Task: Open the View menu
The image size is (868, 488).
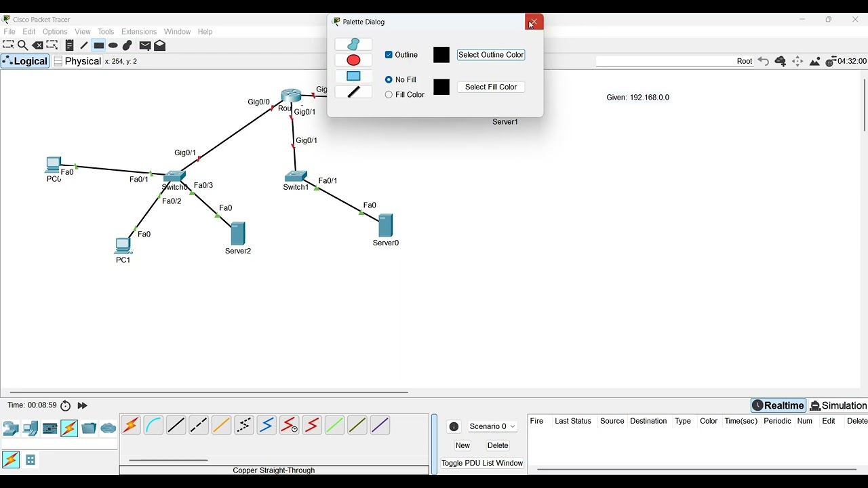Action: coord(83,32)
